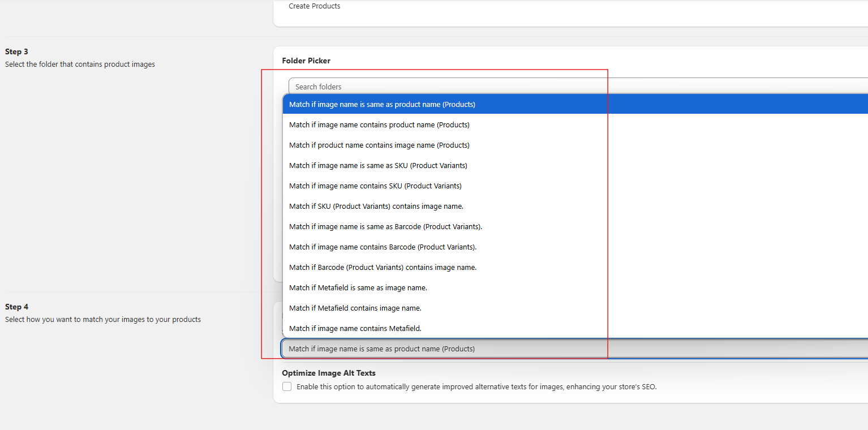Pick 'SKU (Product Variants) contains image name' option
This screenshot has height=430, width=868.
click(376, 206)
